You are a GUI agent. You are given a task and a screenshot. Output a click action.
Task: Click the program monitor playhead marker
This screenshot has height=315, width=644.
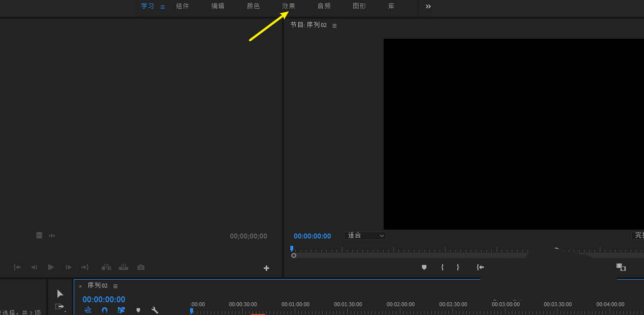[292, 249]
